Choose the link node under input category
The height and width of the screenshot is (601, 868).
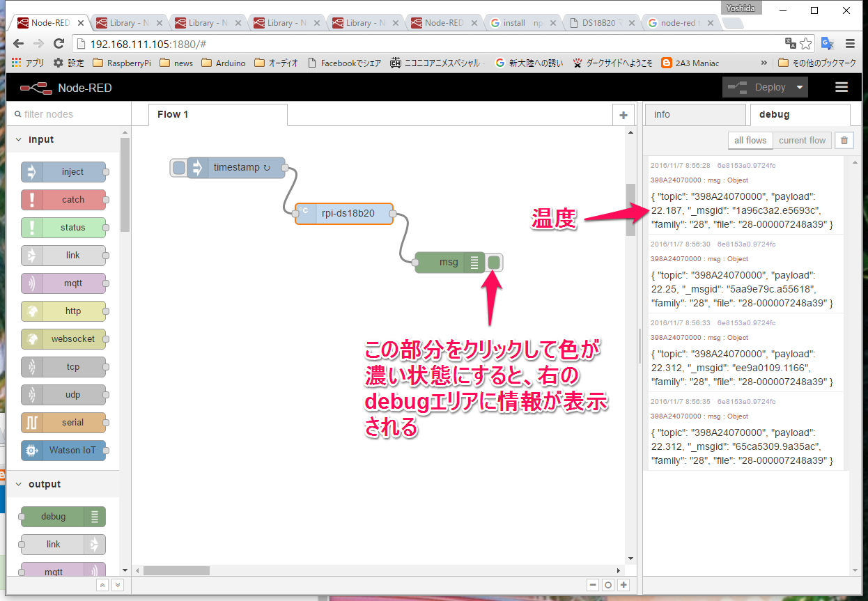[x=63, y=256]
